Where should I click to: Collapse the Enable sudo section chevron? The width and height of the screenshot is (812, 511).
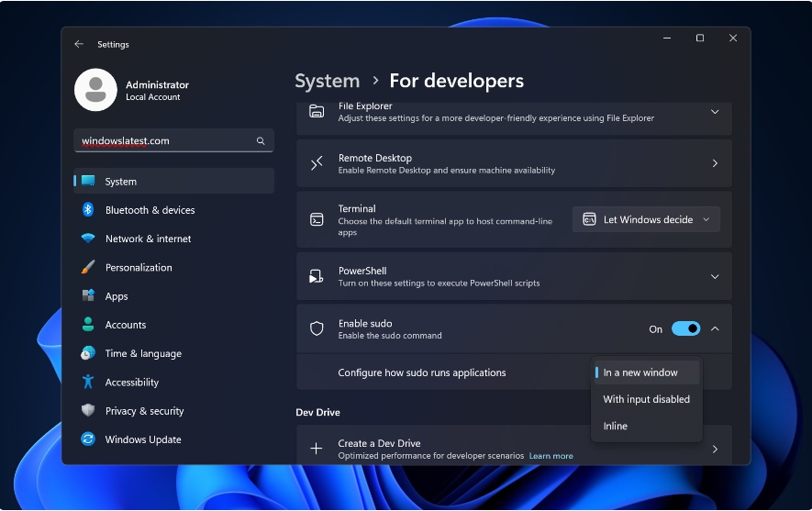tap(715, 328)
